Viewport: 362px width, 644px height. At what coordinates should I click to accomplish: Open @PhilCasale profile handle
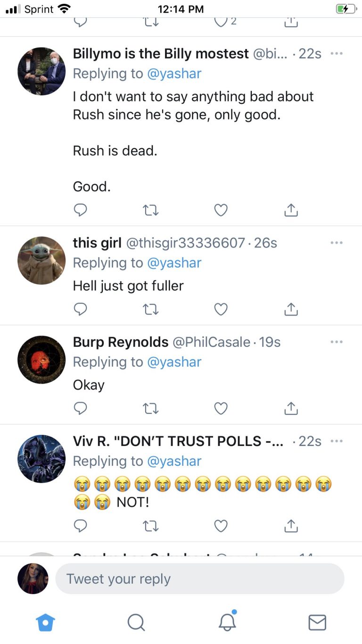(211, 342)
